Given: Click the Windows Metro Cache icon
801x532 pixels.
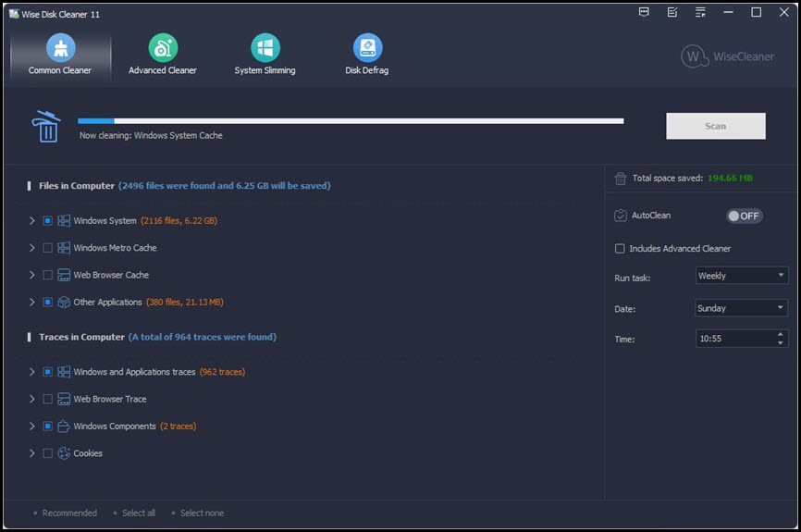Looking at the screenshot, I should (x=64, y=248).
